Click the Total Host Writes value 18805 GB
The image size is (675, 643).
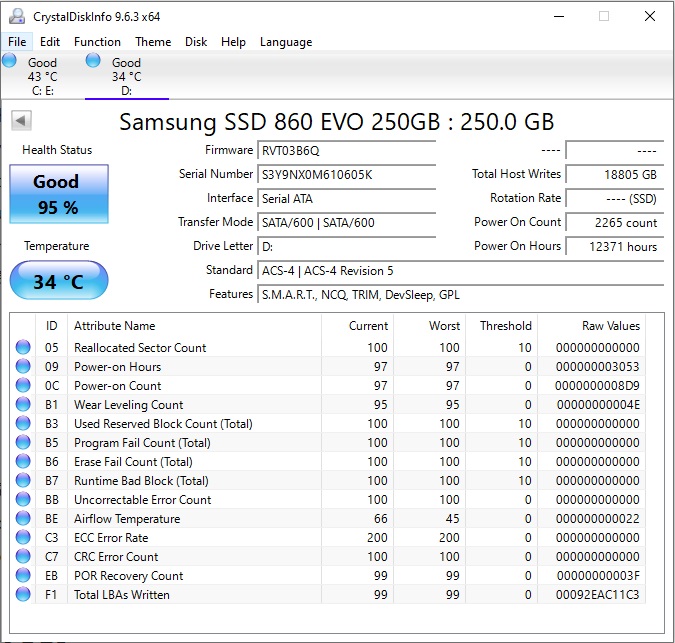coord(615,175)
